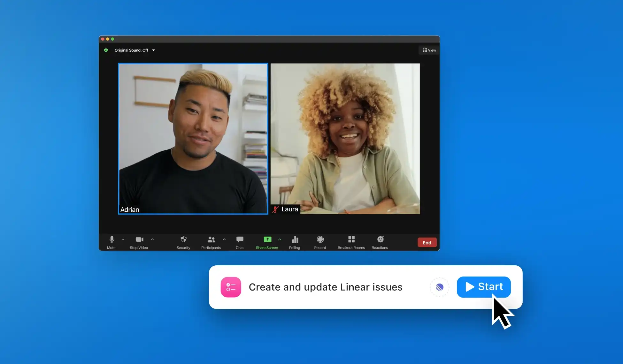
Task: Expand audio options arrow beside Mute
Action: coord(123,239)
